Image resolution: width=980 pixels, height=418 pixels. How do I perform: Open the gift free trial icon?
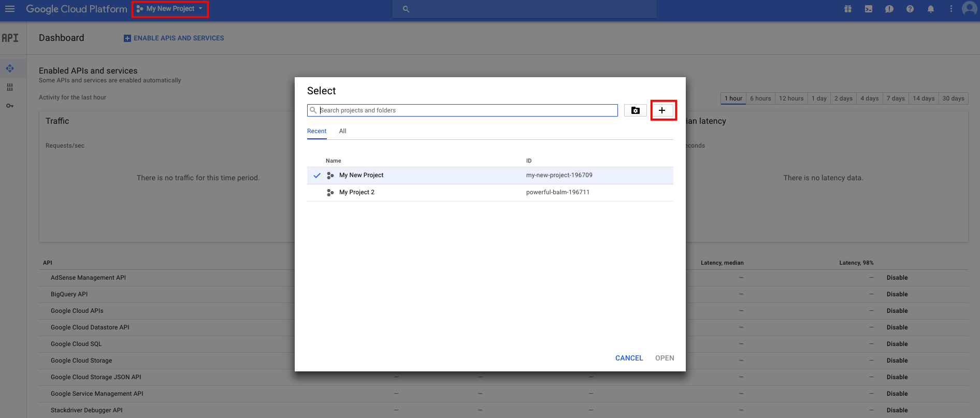pos(848,9)
